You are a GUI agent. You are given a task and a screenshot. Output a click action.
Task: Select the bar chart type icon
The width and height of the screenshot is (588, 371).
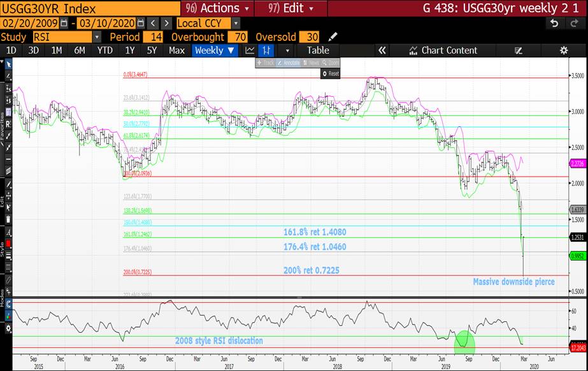click(267, 50)
